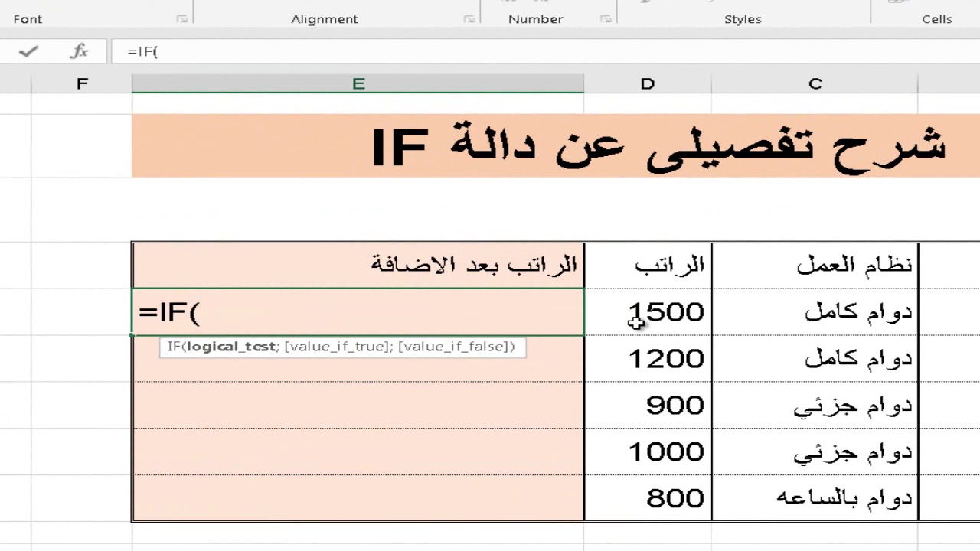Screen dimensions: 980x551
Task: Select column F header
Action: tap(82, 83)
